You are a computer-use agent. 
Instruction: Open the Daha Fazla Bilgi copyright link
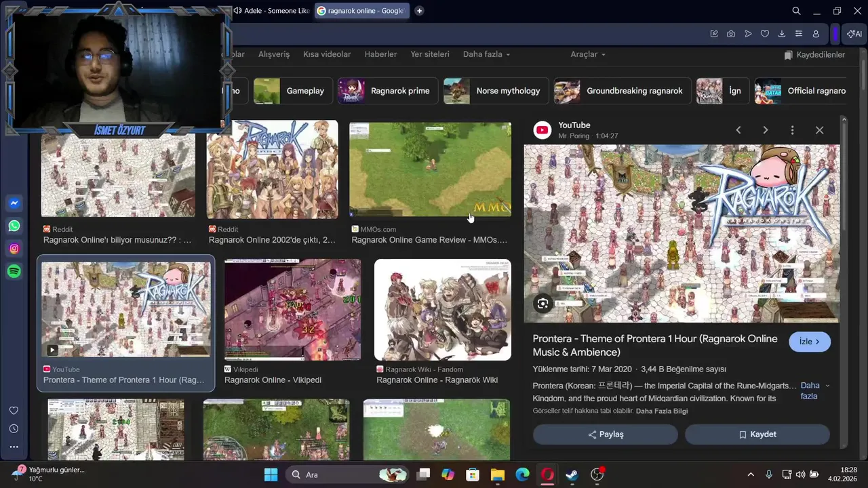point(662,411)
